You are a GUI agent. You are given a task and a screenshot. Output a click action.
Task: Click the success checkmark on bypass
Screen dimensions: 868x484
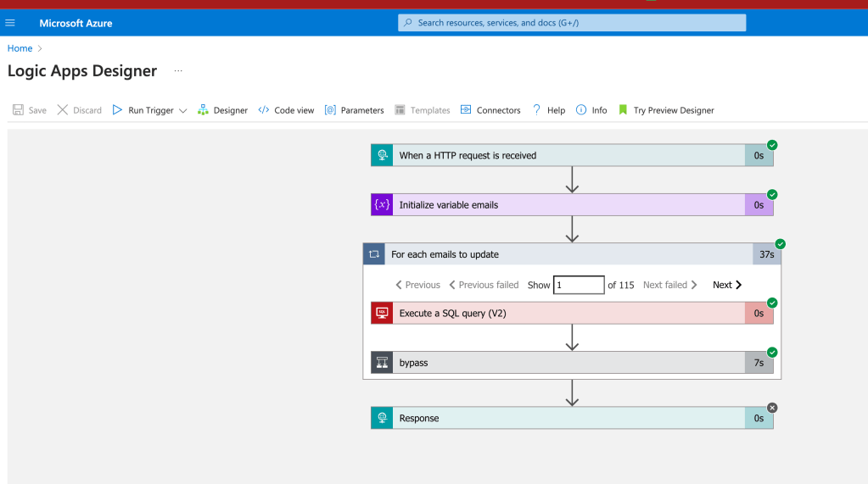[x=772, y=353]
